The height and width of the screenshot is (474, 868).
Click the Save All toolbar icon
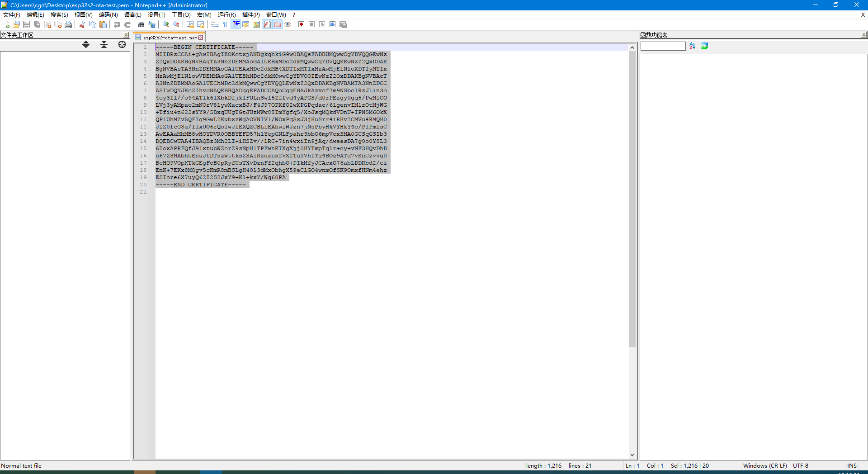click(37, 24)
